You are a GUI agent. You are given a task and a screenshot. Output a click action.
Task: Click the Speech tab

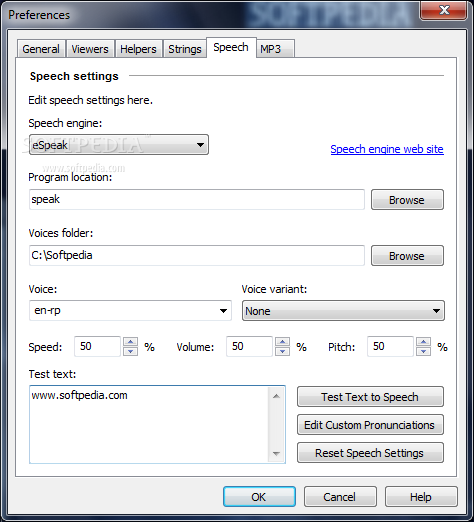(x=231, y=47)
